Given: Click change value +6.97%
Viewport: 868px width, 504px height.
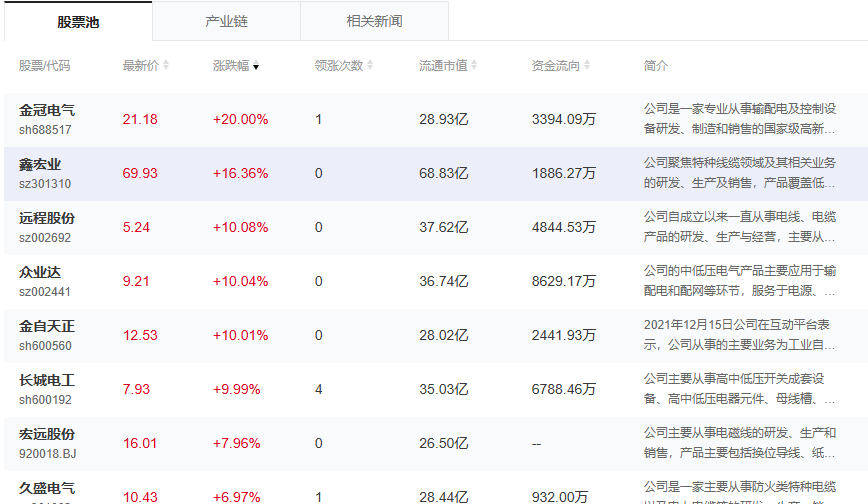Looking at the screenshot, I should (x=236, y=497).
